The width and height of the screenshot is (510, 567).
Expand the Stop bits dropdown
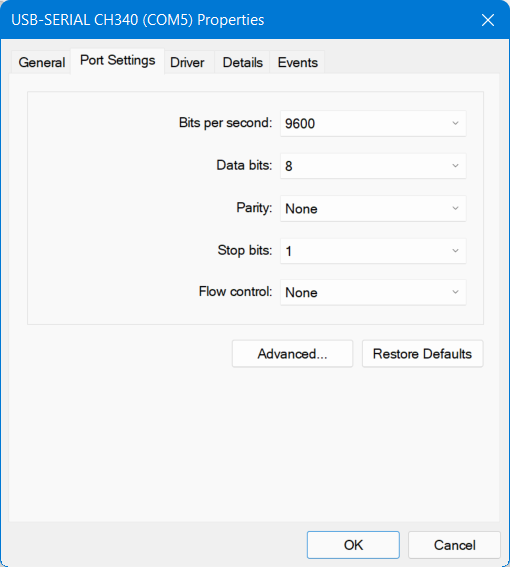pos(373,251)
